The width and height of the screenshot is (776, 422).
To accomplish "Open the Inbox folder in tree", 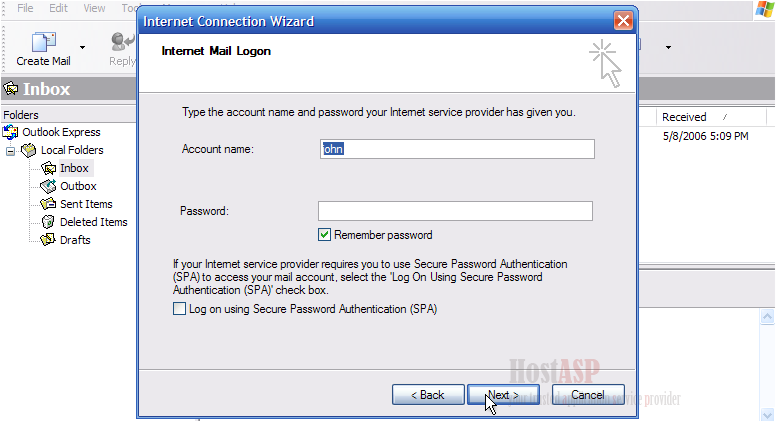I will coord(74,168).
